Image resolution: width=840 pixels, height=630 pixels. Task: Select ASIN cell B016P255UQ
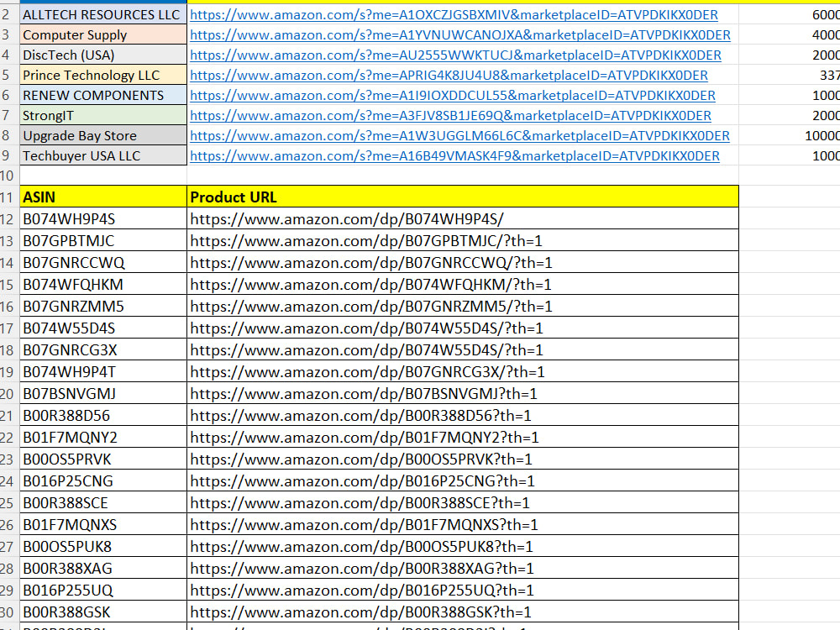(x=103, y=591)
